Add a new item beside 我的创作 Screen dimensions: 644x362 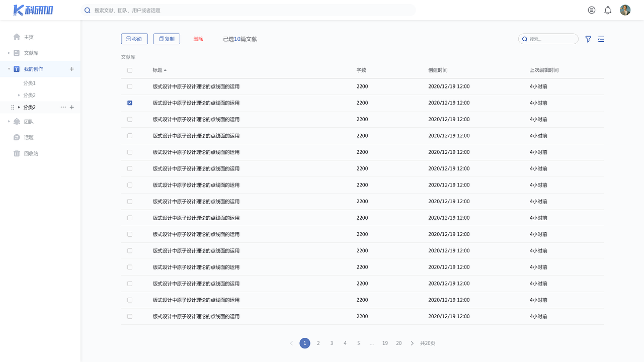(x=71, y=69)
